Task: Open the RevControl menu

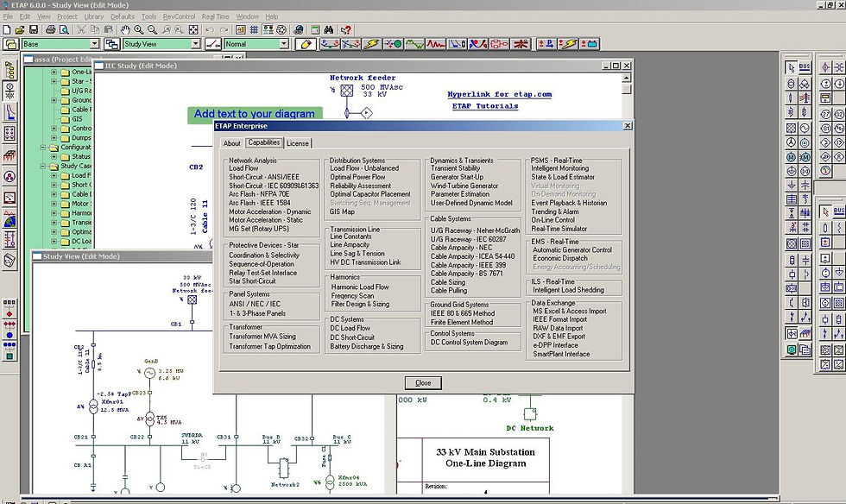Action: click(x=180, y=16)
